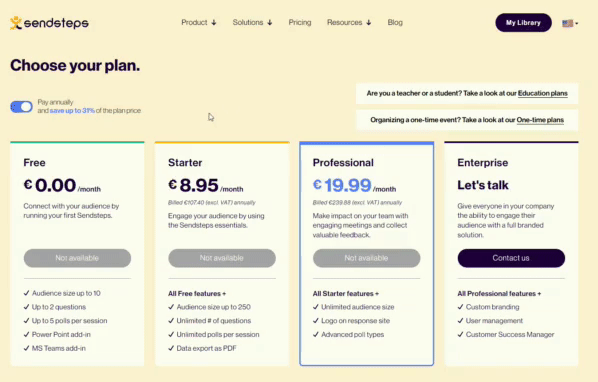Screen dimensions: 598x382
Task: Click the US flag language icon
Action: click(x=567, y=23)
